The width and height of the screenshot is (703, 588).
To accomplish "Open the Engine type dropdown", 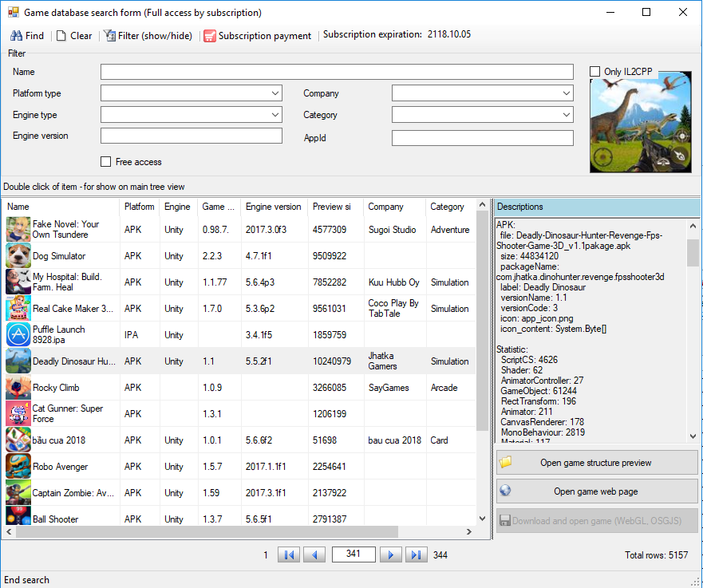I will click(x=274, y=116).
